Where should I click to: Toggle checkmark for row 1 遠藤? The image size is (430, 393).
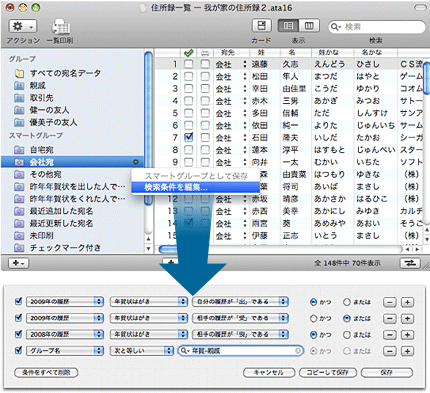pyautogui.click(x=189, y=64)
